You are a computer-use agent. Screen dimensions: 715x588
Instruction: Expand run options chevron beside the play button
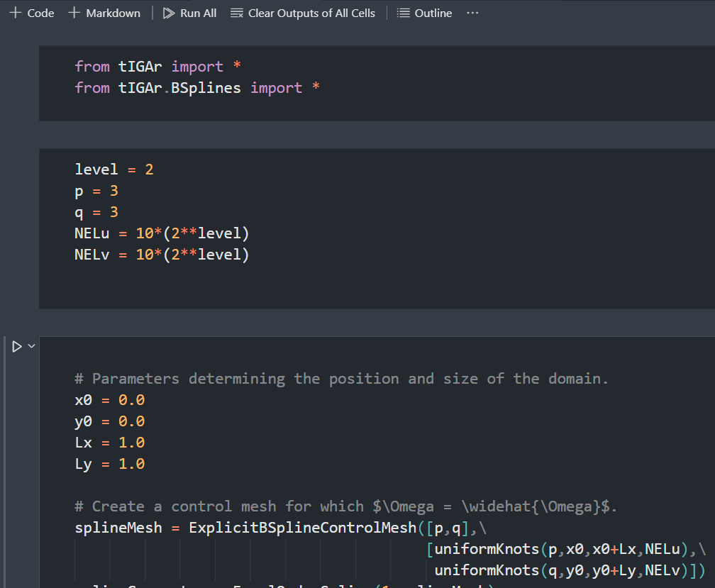point(31,347)
